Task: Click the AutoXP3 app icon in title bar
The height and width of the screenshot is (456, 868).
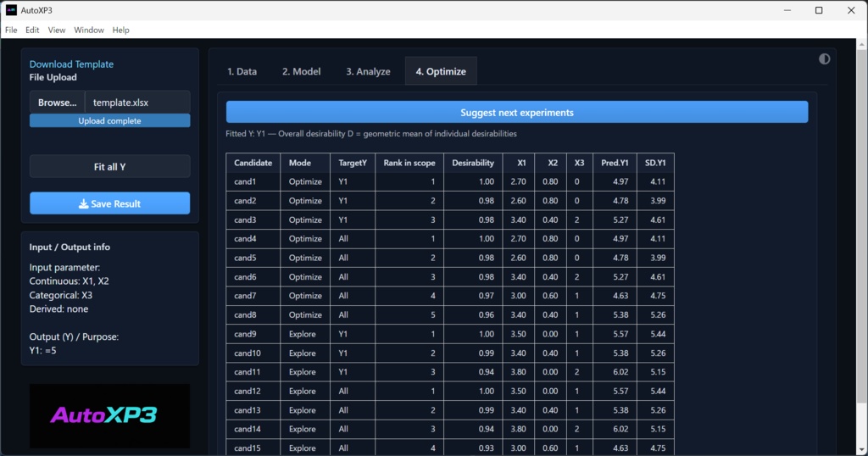Action: (x=11, y=10)
